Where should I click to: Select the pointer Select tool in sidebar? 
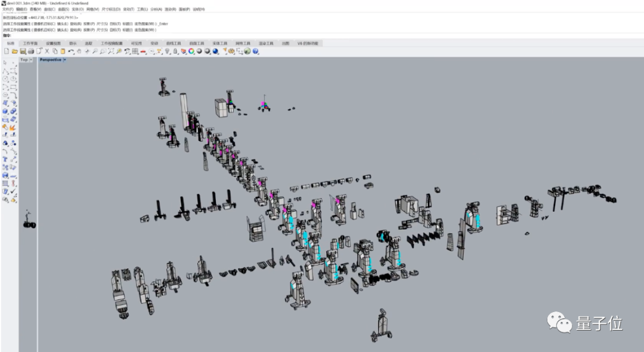(5, 63)
